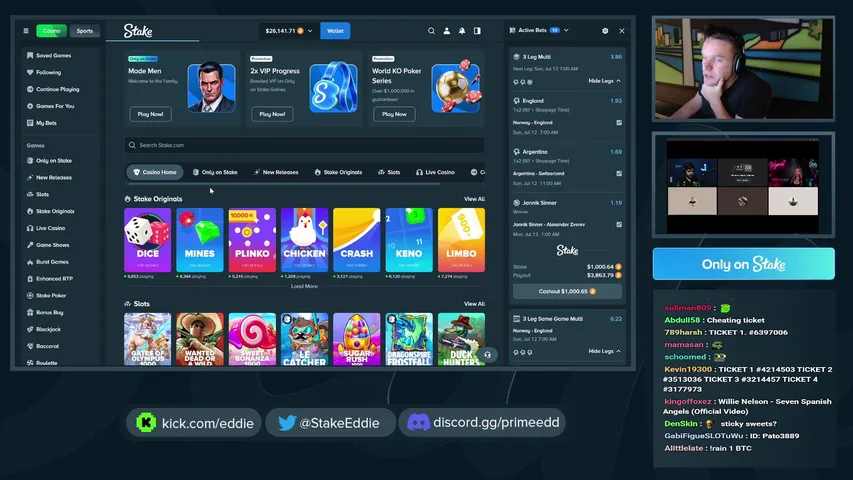Select Bonus Buy in sidebar
Image resolution: width=853 pixels, height=480 pixels.
click(x=45, y=312)
